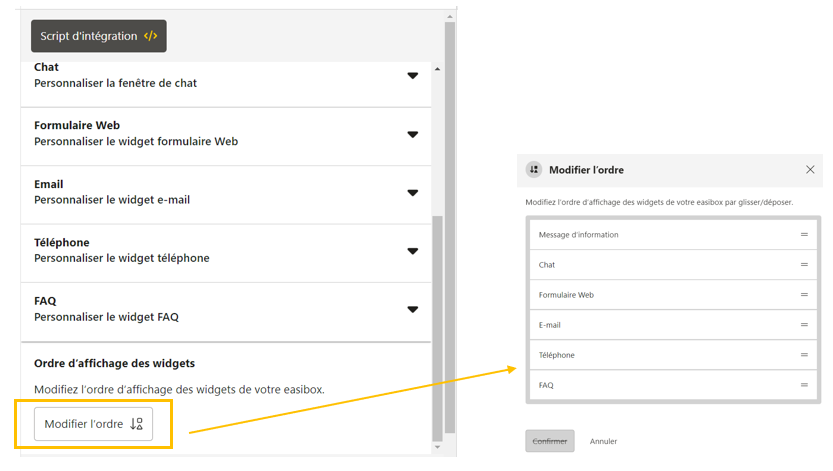
Task: Click drag handle for Message d'information
Action: (x=804, y=235)
